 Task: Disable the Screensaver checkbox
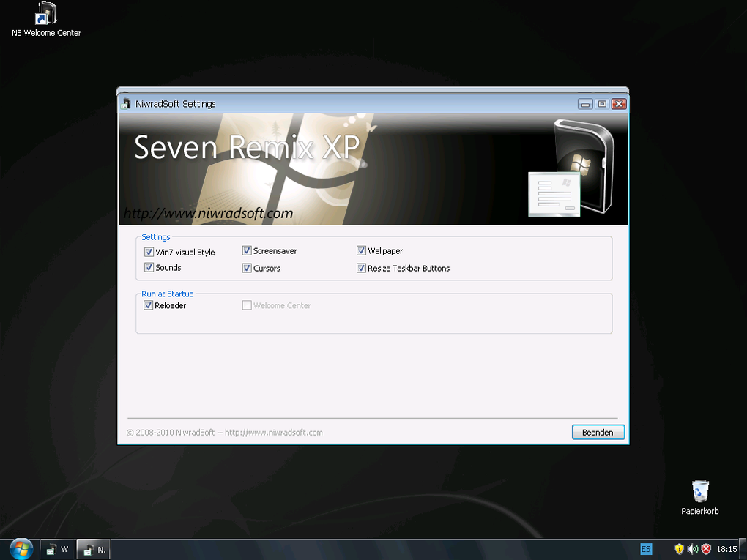(247, 250)
